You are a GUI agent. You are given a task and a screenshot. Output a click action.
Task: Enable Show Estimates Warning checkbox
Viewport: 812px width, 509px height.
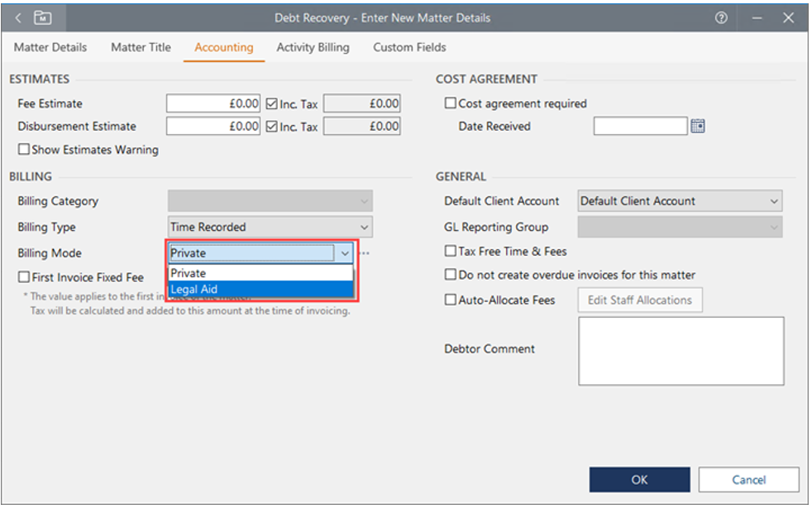tap(24, 150)
